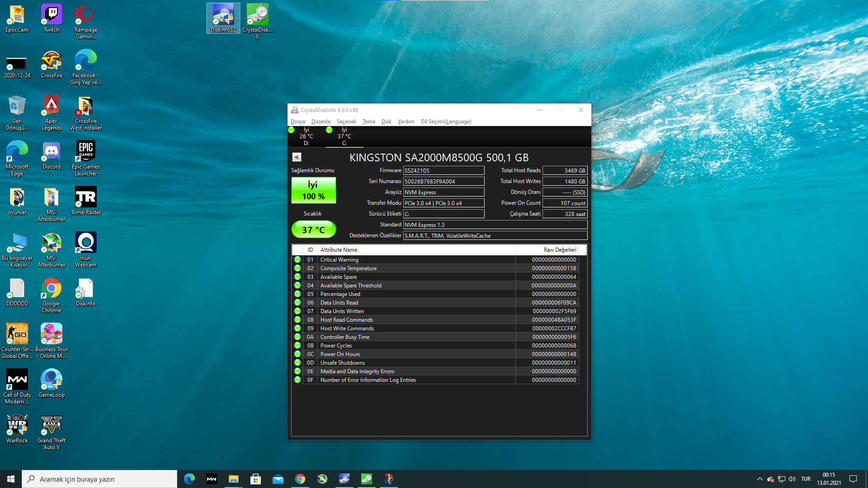Open WarRock desktop icon

pyautogui.click(x=17, y=430)
